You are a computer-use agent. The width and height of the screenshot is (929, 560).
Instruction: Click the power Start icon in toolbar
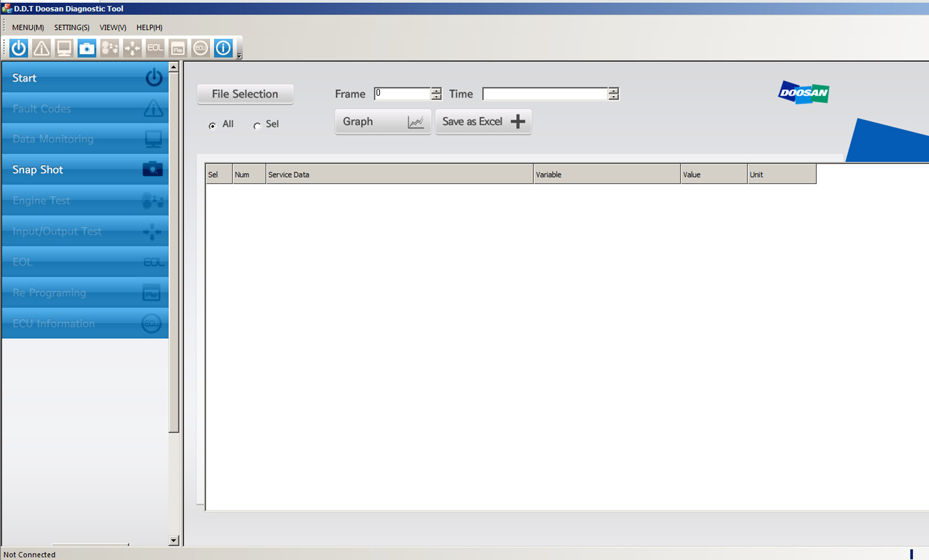tap(19, 48)
